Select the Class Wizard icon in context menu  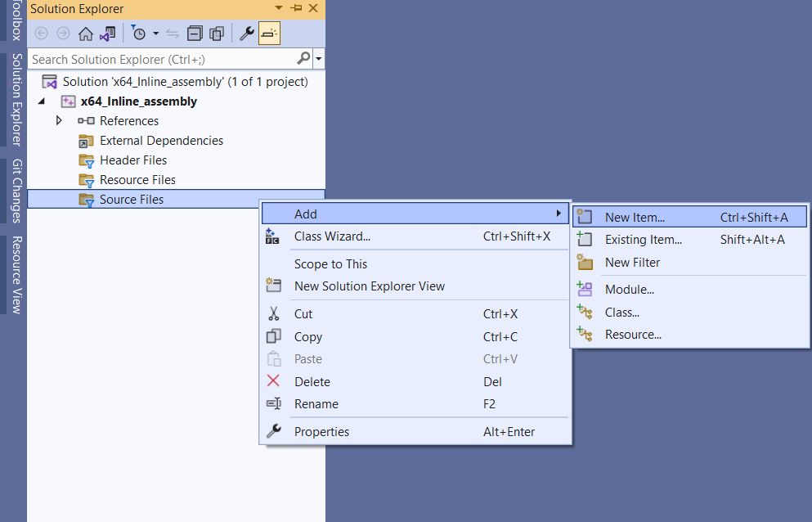(272, 235)
